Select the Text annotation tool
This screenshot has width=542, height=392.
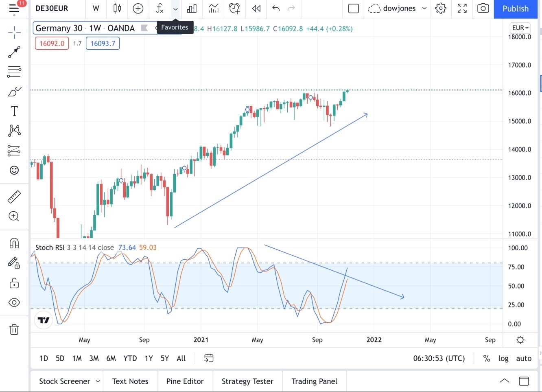pyautogui.click(x=14, y=111)
